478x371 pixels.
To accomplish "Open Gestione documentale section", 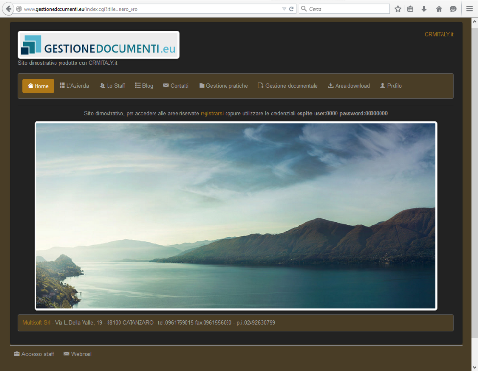I will (x=287, y=86).
